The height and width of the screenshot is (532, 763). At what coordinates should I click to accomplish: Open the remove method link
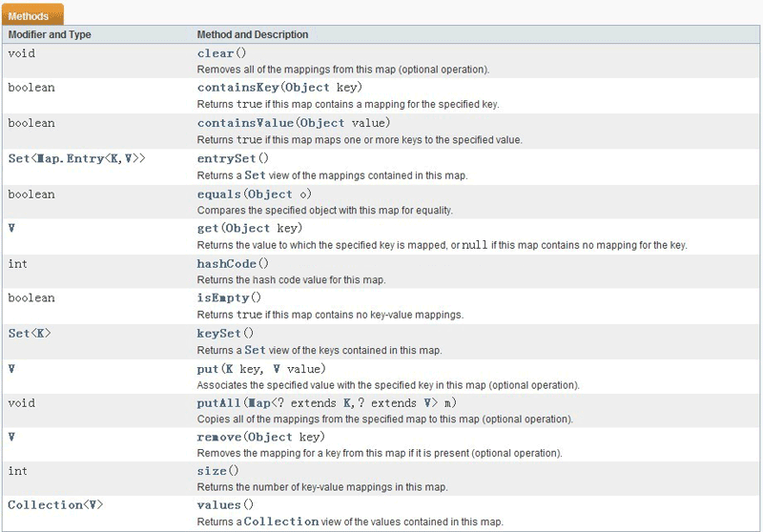[219, 438]
